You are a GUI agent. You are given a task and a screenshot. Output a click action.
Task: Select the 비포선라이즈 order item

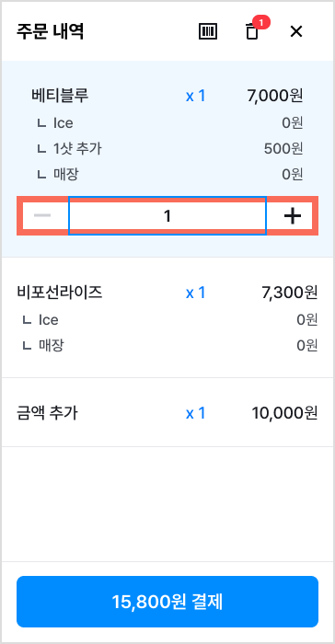(x=167, y=318)
